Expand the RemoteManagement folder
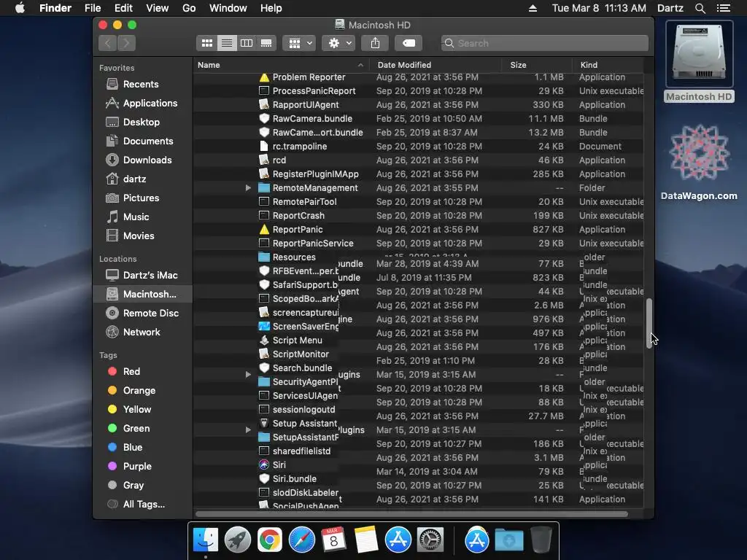The width and height of the screenshot is (747, 560). (248, 188)
